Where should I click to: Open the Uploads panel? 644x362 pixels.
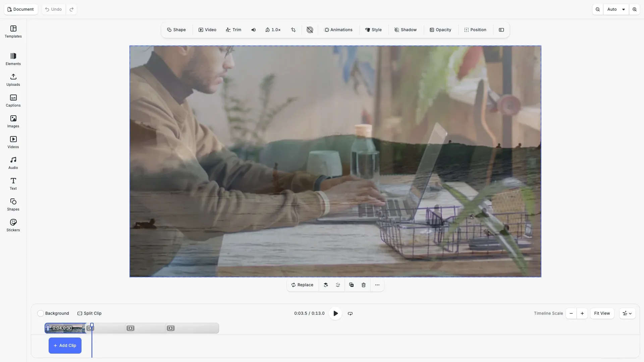(13, 80)
